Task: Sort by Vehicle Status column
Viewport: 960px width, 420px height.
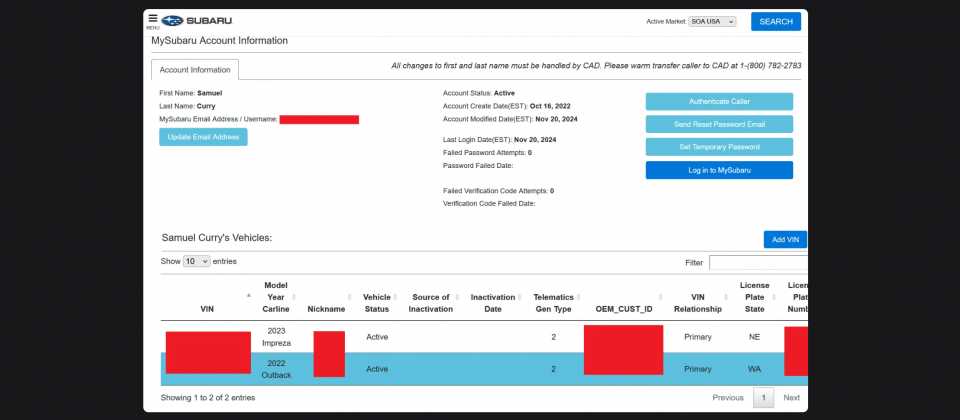Action: 377,303
